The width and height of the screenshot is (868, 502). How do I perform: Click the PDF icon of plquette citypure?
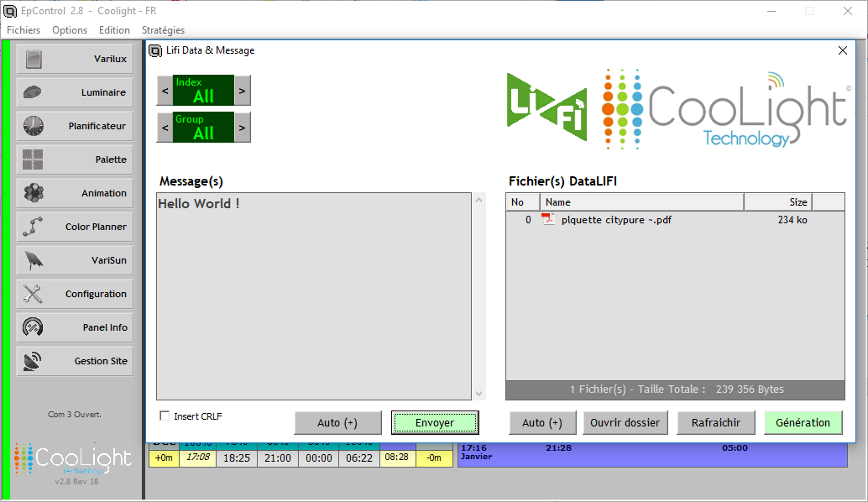548,219
